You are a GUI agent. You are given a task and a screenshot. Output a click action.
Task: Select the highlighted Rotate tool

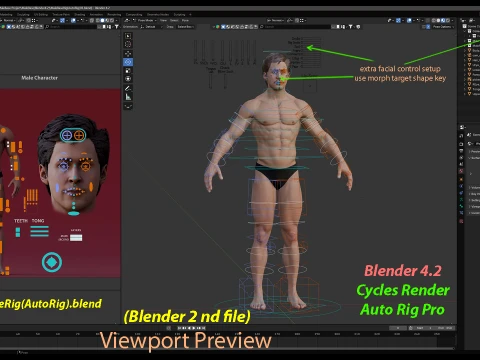pyautogui.click(x=128, y=62)
